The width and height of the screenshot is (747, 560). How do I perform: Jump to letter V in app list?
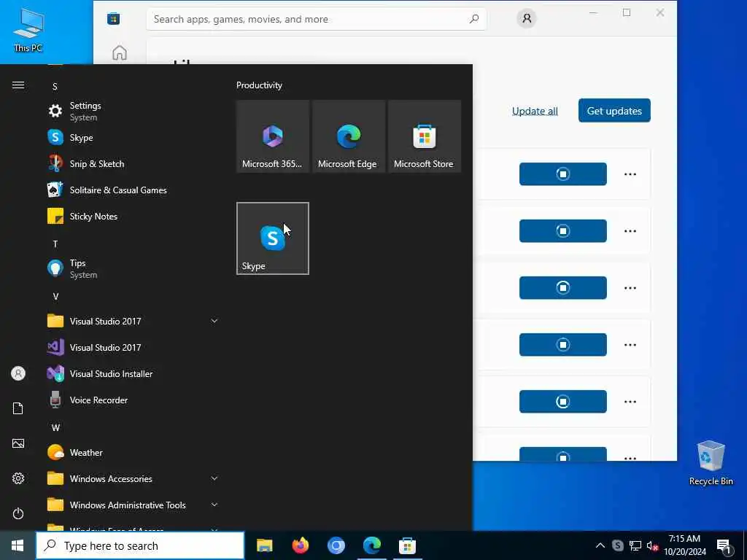point(55,297)
